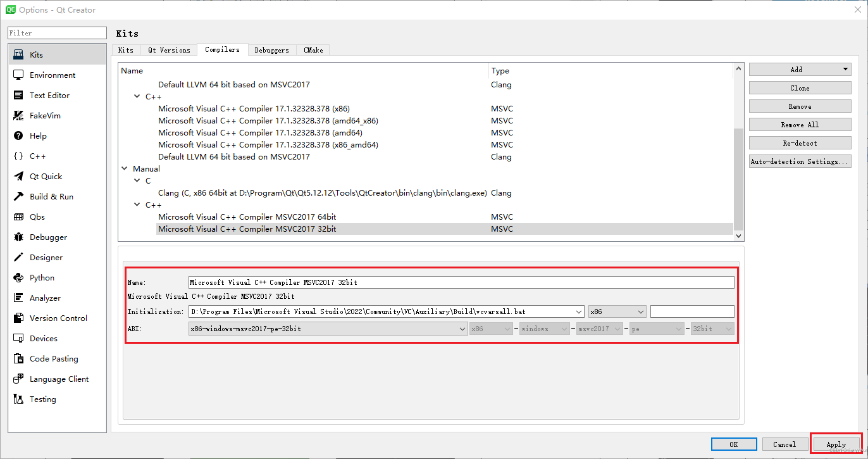Click the FakeVim icon
This screenshot has height=459, width=868.
18,115
